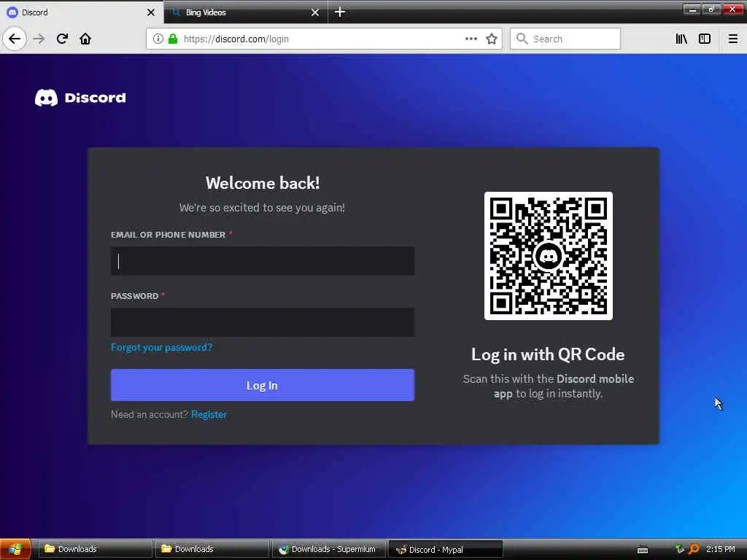This screenshot has width=747, height=560.
Task: Open the hamburger application menu
Action: (733, 39)
